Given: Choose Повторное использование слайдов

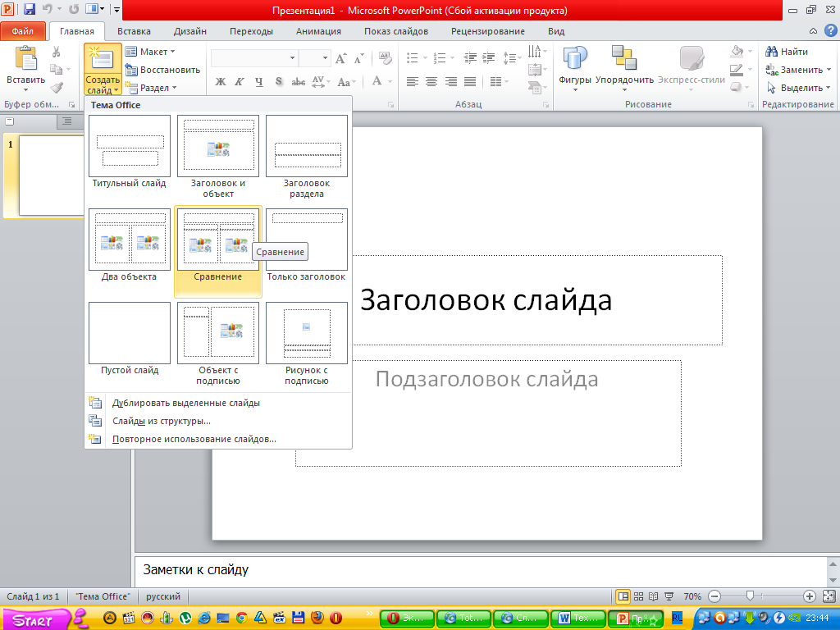Looking at the screenshot, I should coord(217,440).
